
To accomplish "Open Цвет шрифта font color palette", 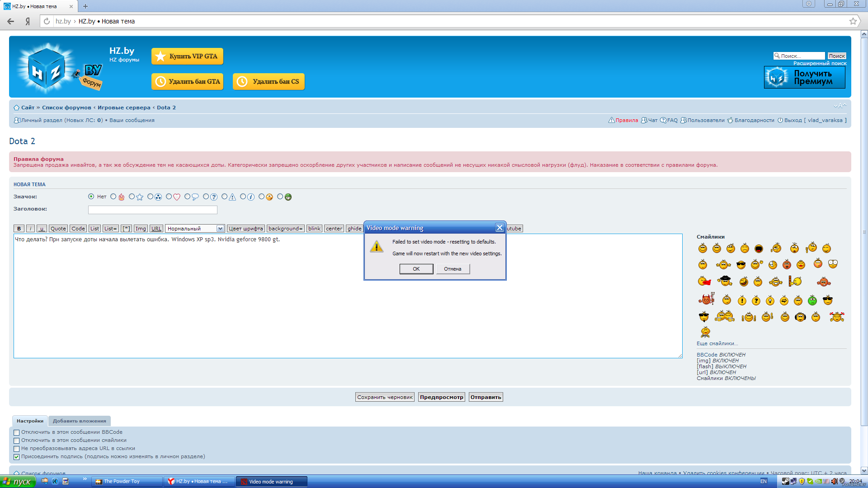I will click(x=245, y=229).
